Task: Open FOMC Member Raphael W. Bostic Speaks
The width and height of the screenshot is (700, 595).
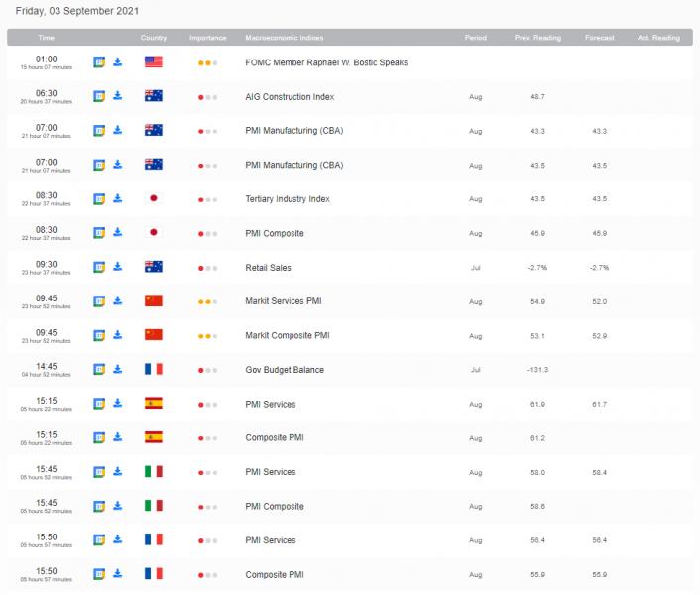Action: [x=326, y=62]
